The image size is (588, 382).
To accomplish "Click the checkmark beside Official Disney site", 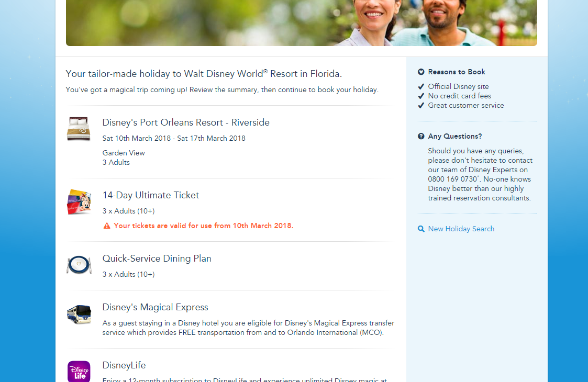I will (x=421, y=86).
